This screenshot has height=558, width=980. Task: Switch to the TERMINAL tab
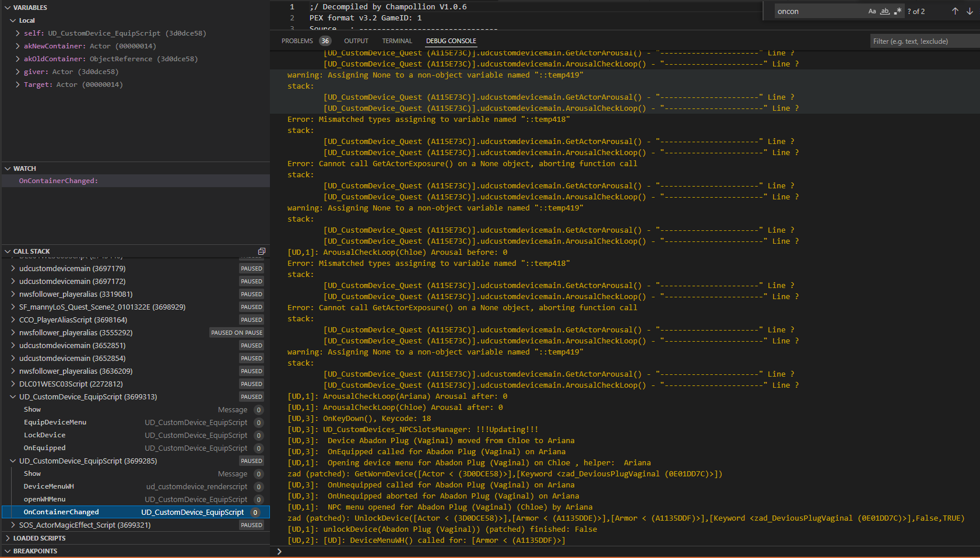[397, 41]
